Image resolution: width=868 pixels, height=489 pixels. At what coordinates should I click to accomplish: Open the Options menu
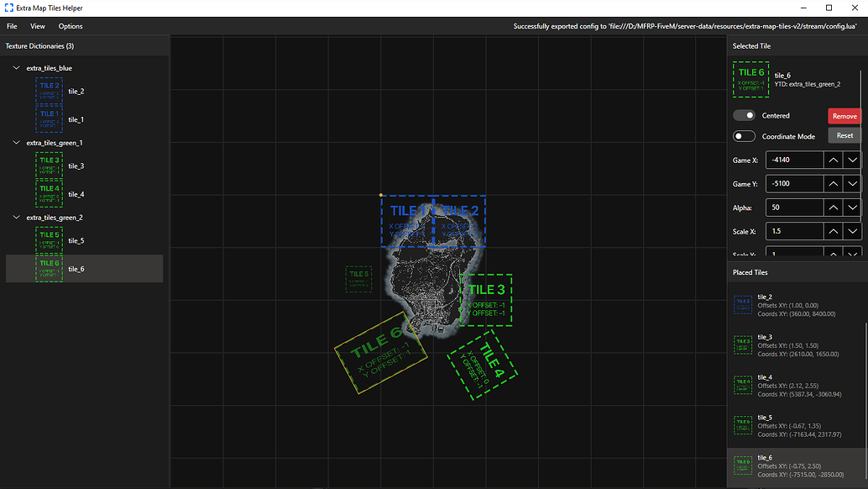71,26
